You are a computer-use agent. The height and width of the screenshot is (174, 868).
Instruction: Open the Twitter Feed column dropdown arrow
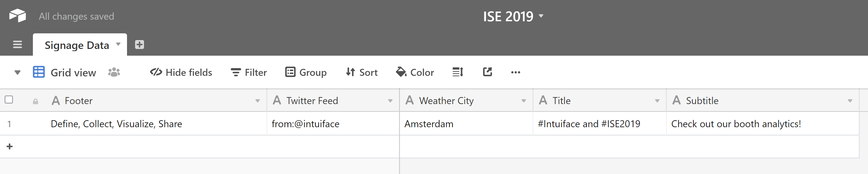click(390, 101)
